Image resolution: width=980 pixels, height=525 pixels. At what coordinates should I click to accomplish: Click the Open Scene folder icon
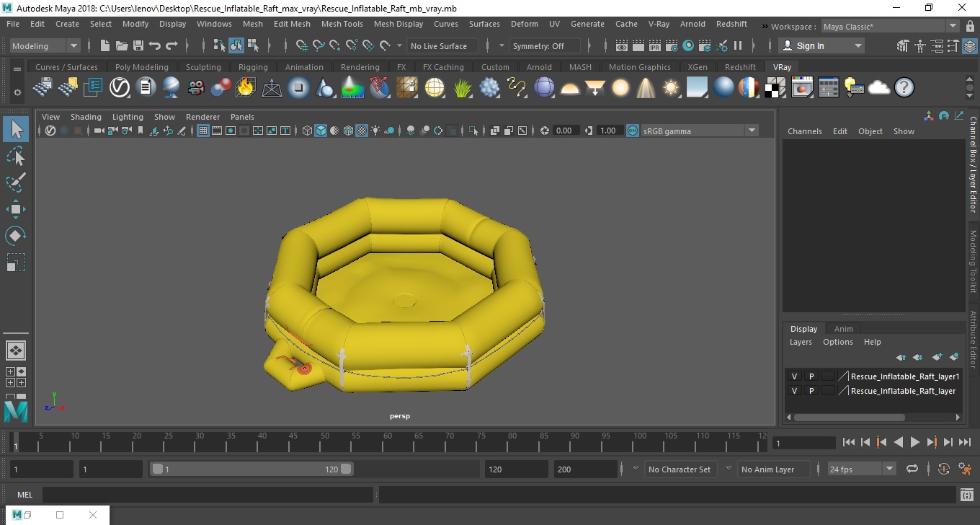point(122,45)
